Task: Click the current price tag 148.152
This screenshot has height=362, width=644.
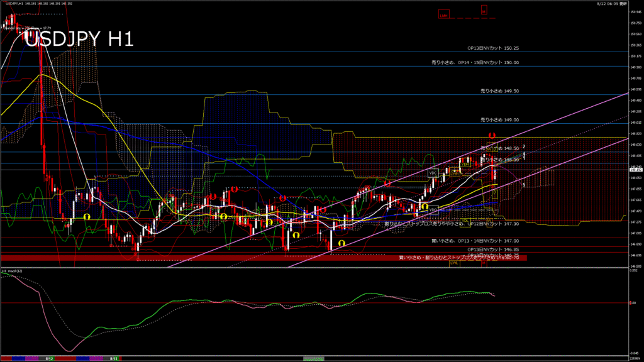Action: 635,169
